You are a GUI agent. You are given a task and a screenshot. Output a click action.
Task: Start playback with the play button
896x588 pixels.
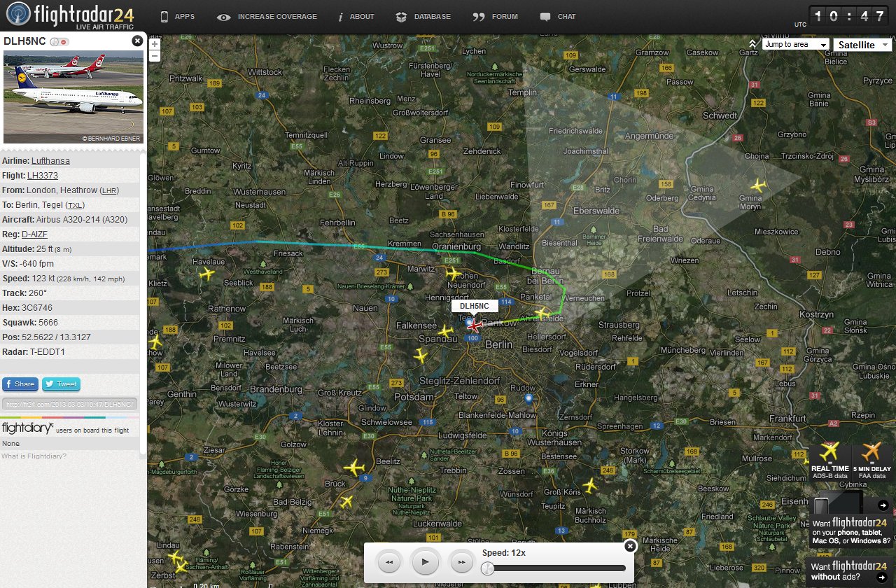(x=425, y=561)
